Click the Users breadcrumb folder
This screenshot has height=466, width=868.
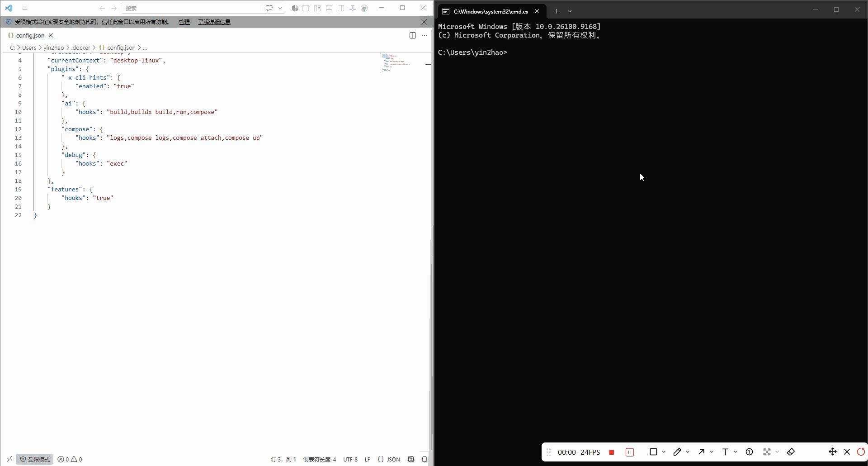(29, 48)
